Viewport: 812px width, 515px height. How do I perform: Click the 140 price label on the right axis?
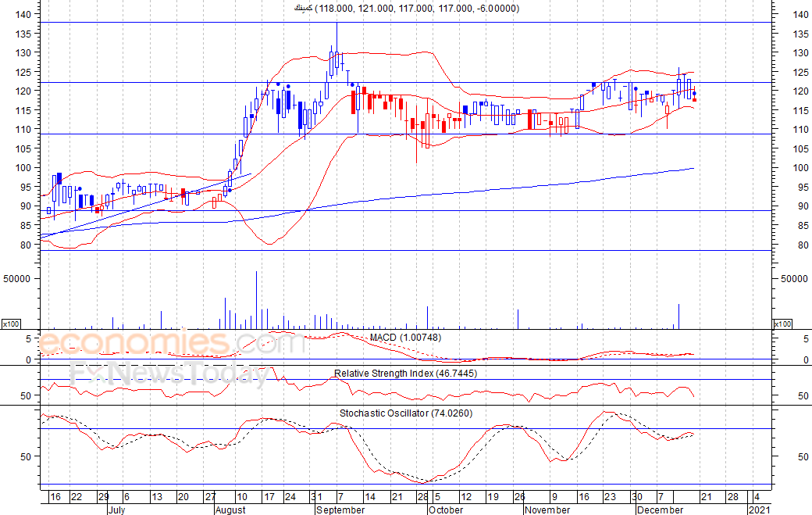800,15
